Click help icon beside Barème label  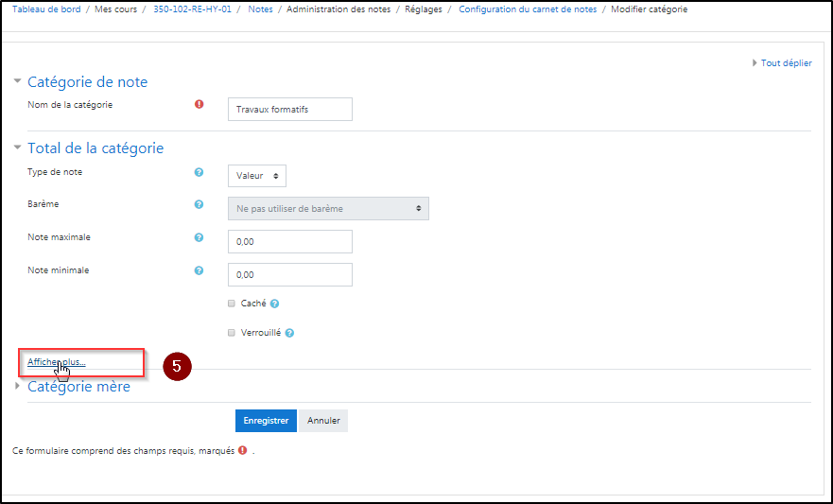pyautogui.click(x=199, y=204)
